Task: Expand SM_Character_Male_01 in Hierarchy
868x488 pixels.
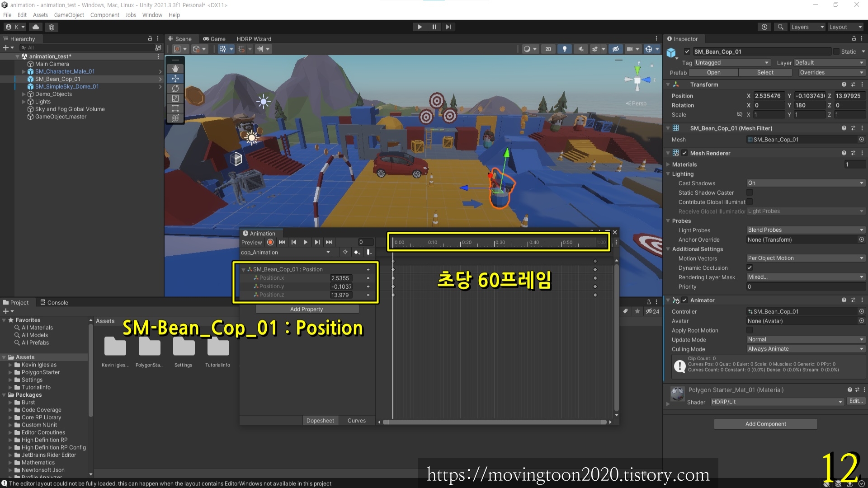Action: pyautogui.click(x=24, y=71)
